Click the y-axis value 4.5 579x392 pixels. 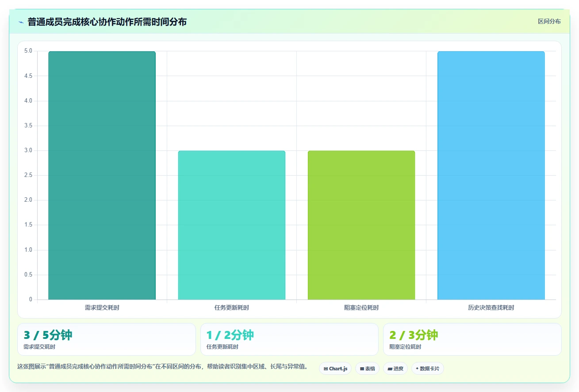pyautogui.click(x=28, y=76)
